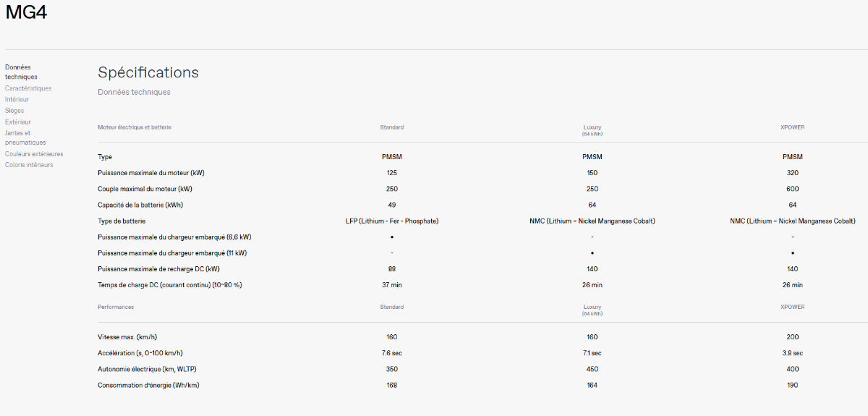Select Couleurs extérieures in sidebar
This screenshot has height=416, width=868.
(x=34, y=154)
